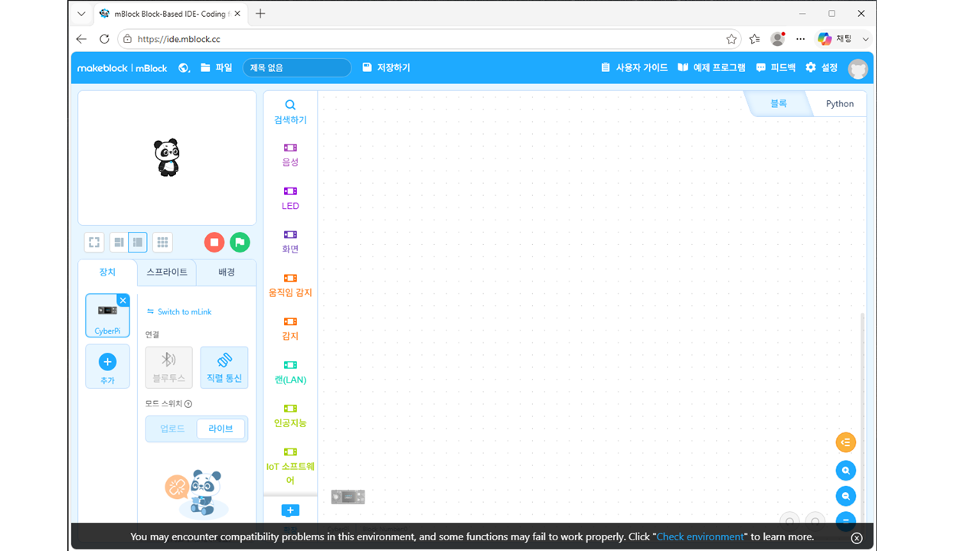Expand the chevron next to 채팅

866,39
